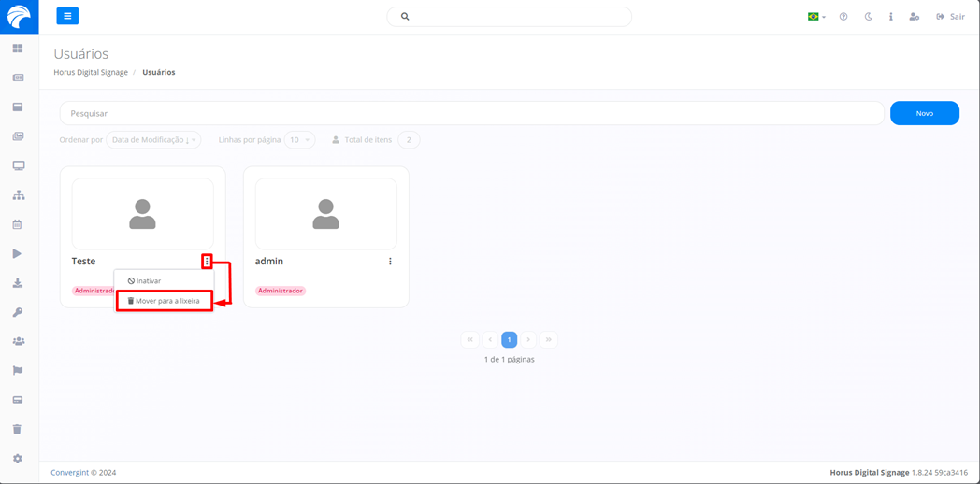Image resolution: width=980 pixels, height=484 pixels.
Task: Open the settings gear icon in sidebar
Action: tap(18, 459)
